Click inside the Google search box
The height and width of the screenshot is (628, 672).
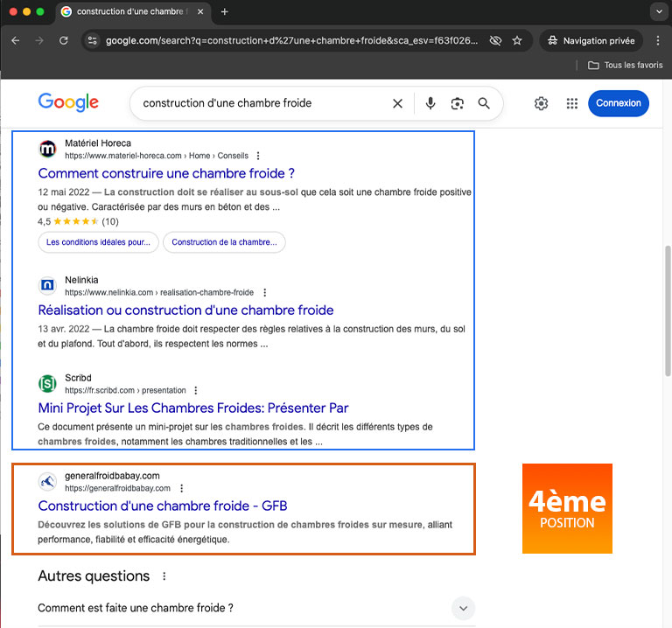tap(262, 103)
